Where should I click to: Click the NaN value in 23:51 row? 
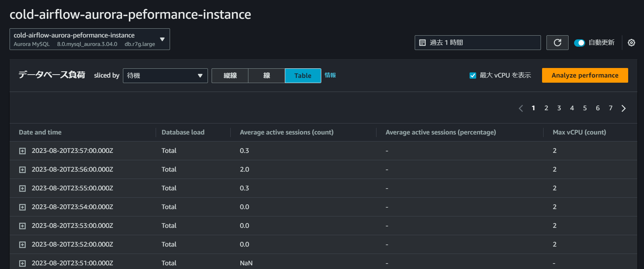[x=246, y=263]
